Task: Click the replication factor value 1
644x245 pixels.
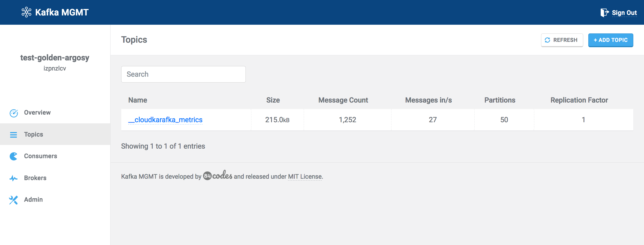Action: (x=584, y=120)
